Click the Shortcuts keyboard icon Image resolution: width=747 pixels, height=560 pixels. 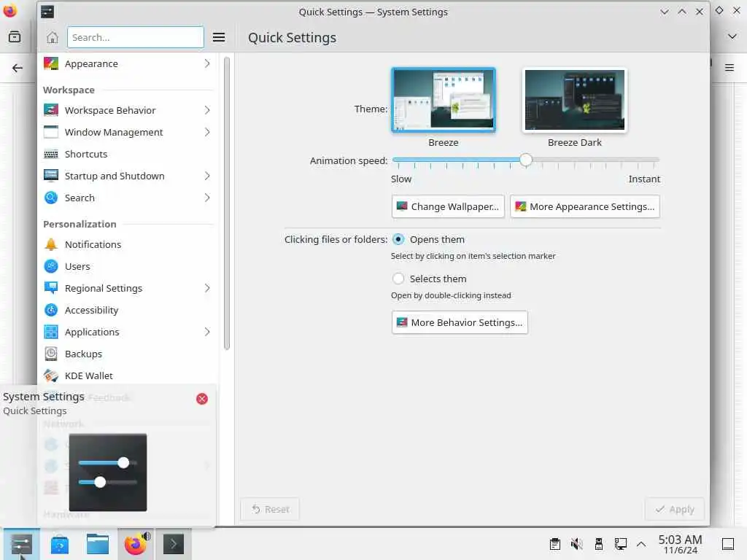(x=51, y=154)
